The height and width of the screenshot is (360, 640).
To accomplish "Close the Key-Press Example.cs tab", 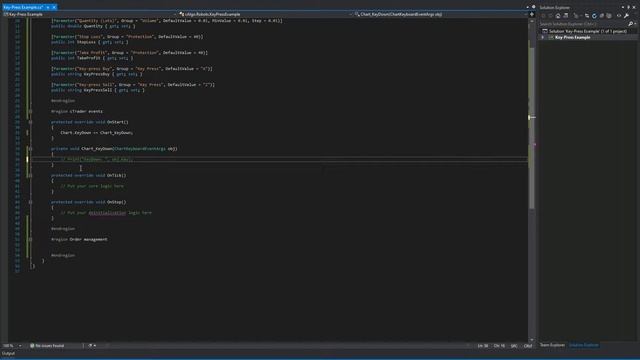I will 54,7.
